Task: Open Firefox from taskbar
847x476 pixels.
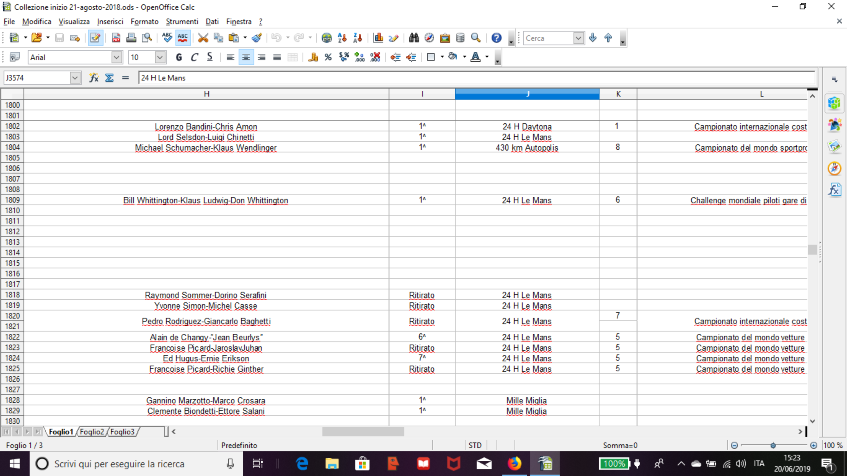Action: pyautogui.click(x=515, y=464)
